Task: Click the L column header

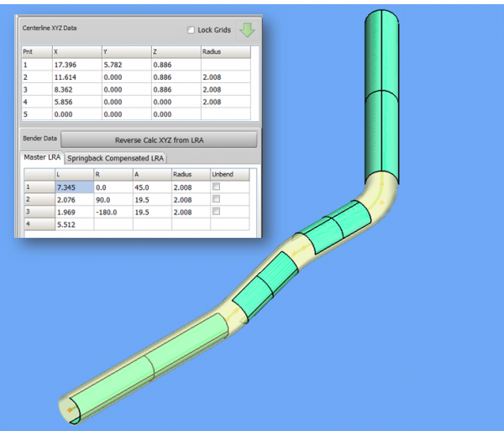Action: click(75, 175)
